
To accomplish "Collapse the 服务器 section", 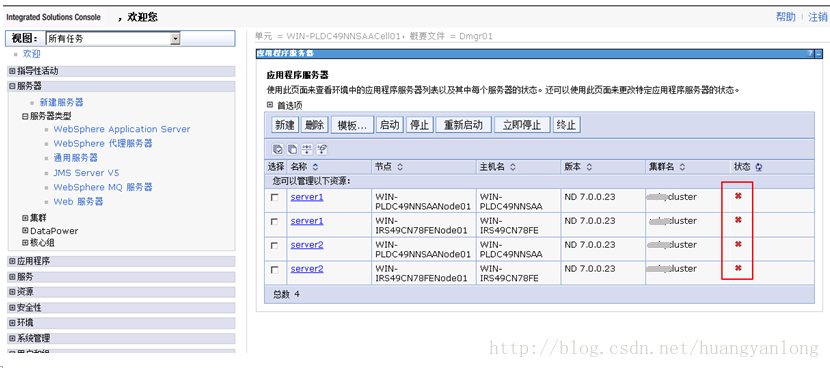I will [12, 86].
